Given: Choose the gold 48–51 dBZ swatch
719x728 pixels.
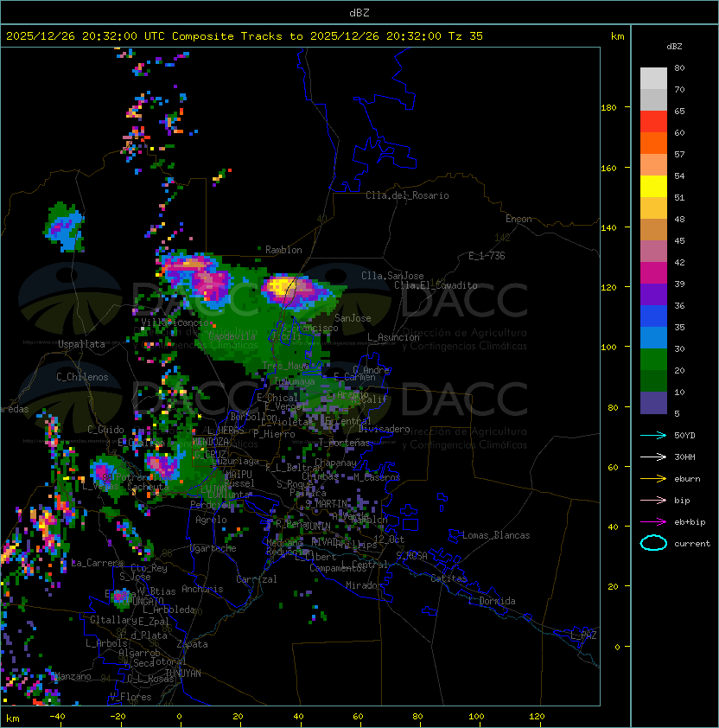Looking at the screenshot, I should coord(653,208).
